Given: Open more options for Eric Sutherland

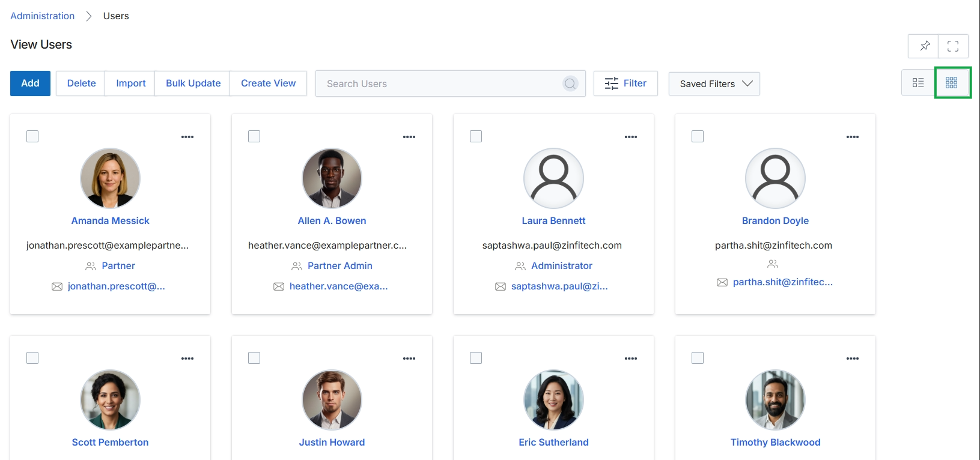Looking at the screenshot, I should 631,359.
